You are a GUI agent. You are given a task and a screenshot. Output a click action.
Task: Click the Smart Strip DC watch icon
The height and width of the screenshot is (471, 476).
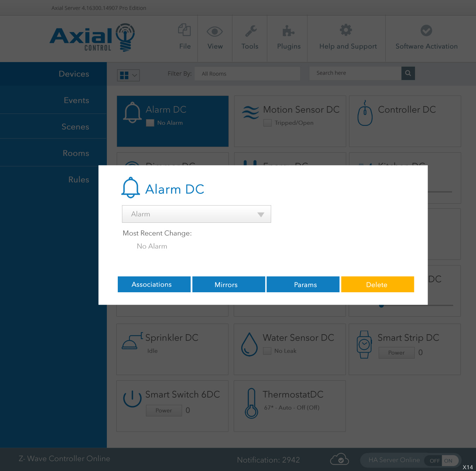364,344
